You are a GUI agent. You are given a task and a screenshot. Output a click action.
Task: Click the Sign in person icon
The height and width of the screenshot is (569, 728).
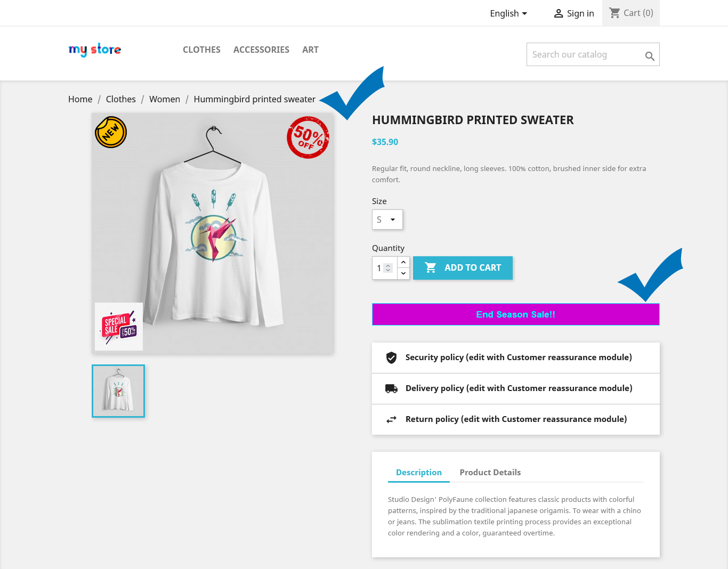pyautogui.click(x=559, y=13)
